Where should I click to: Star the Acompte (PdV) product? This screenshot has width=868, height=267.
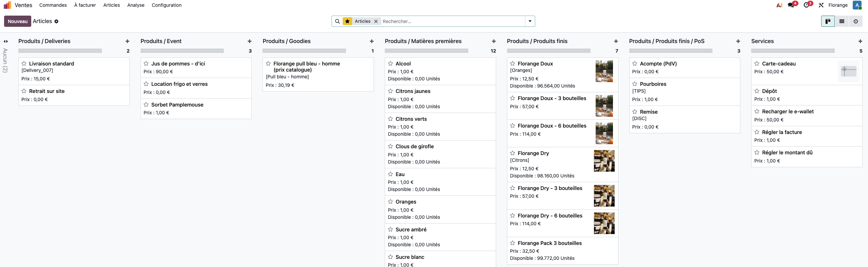(x=635, y=63)
